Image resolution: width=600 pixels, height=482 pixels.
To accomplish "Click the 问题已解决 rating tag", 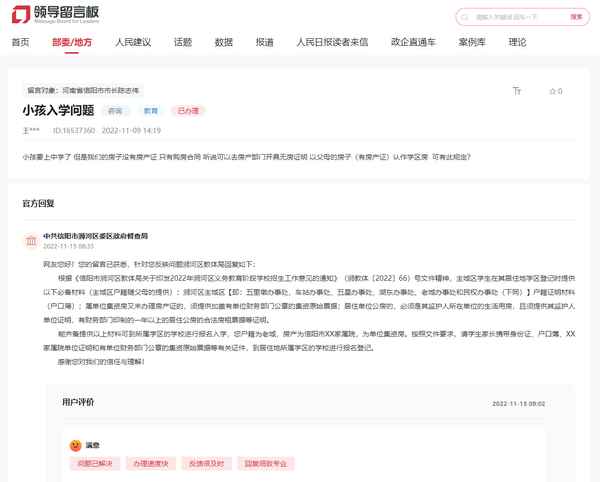I will 95,464.
